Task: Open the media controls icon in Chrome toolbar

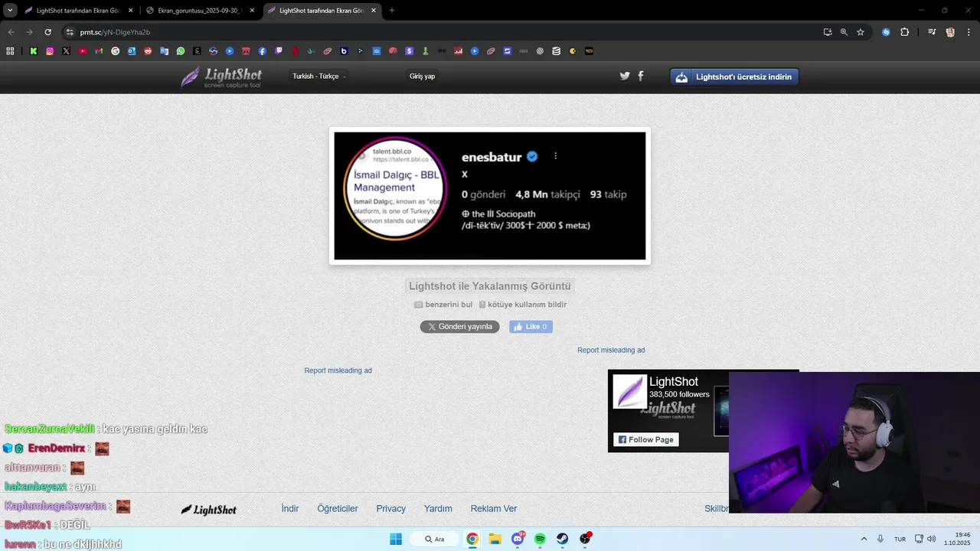Action: click(x=932, y=32)
